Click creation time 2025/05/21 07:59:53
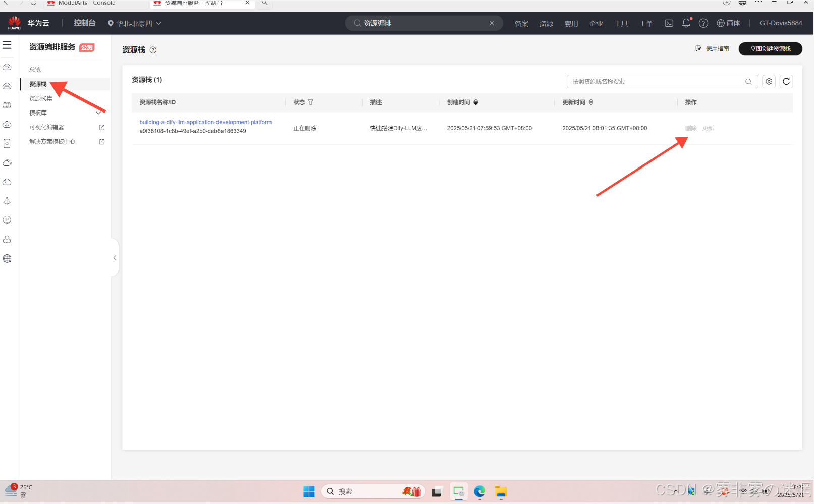Image resolution: width=814 pixels, height=504 pixels. click(489, 128)
